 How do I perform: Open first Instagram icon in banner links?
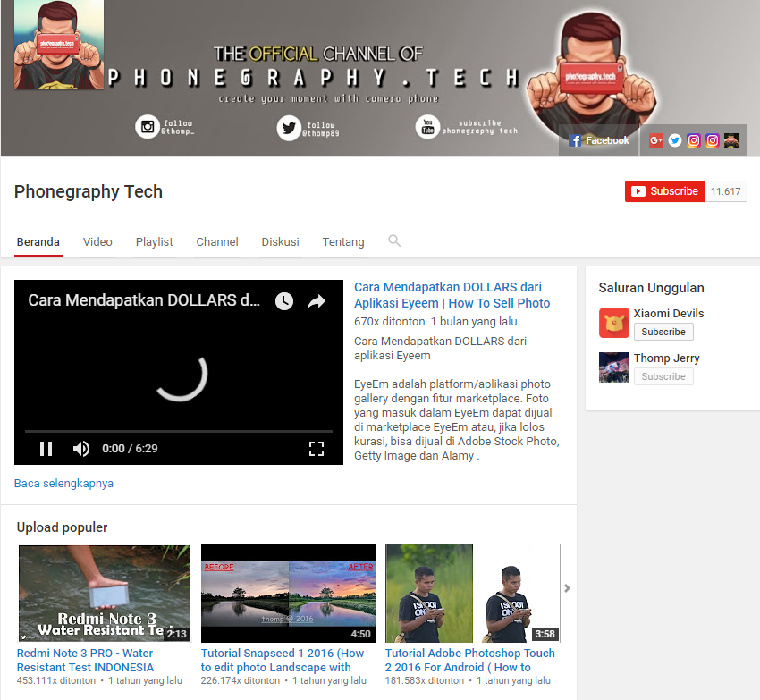click(694, 140)
